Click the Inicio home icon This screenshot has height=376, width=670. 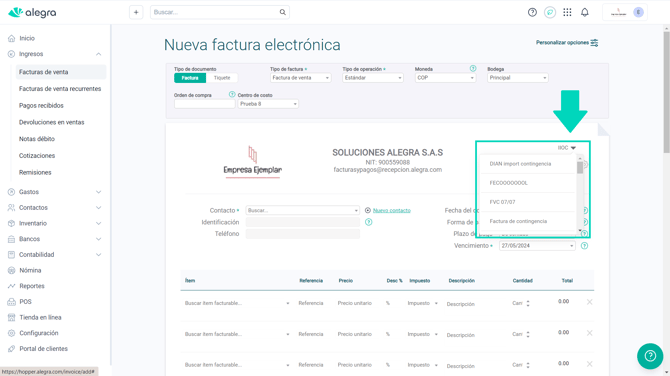[12, 38]
